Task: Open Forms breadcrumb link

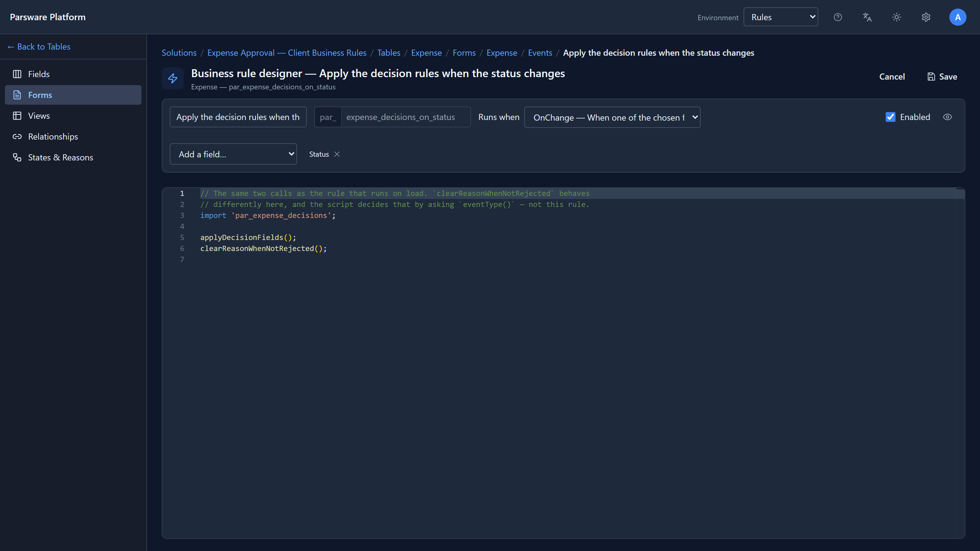Action: (464, 53)
